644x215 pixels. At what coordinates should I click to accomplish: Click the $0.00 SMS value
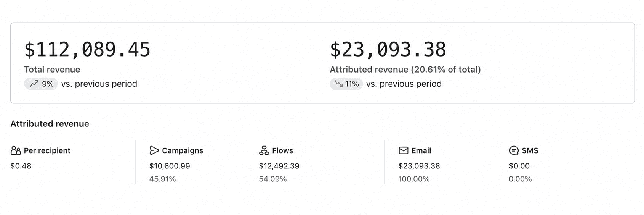[519, 166]
